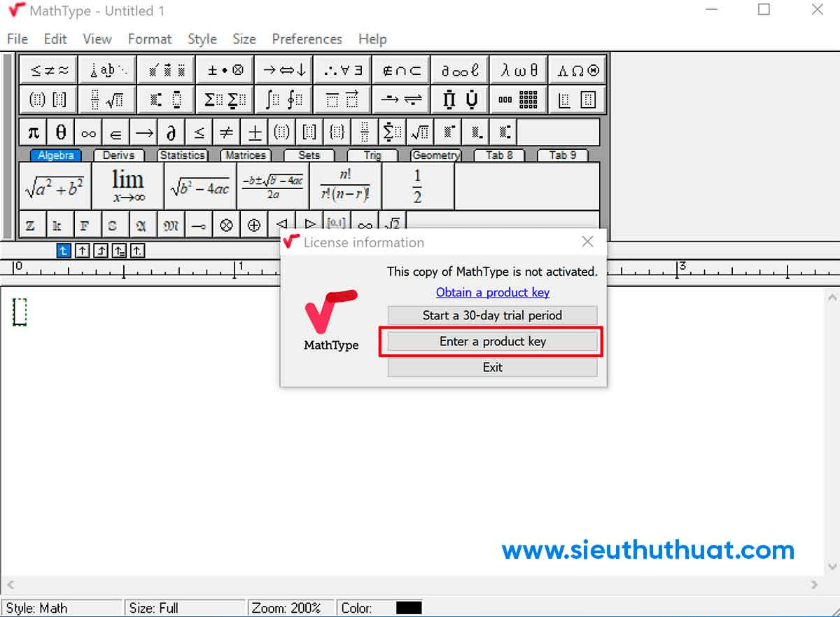
Task: Insert the square root of b²−4ac expression
Action: point(200,186)
